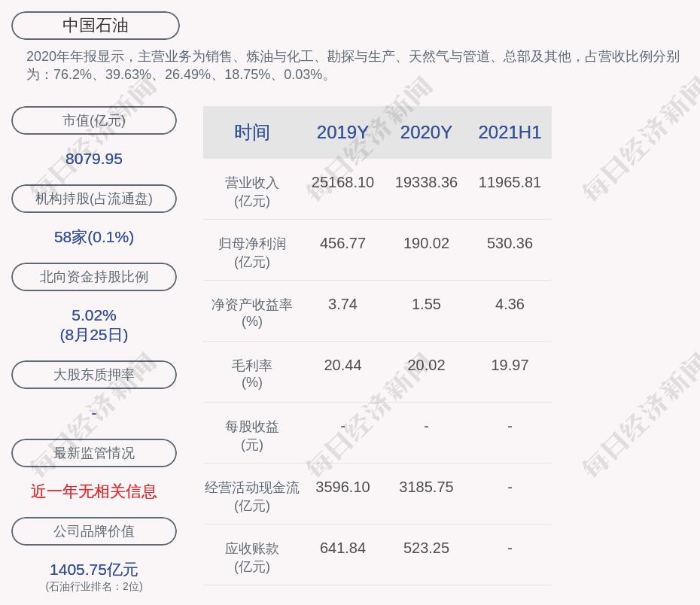This screenshot has width=700, height=605.
Task: Select net profit value 456.77
Action: (x=343, y=243)
